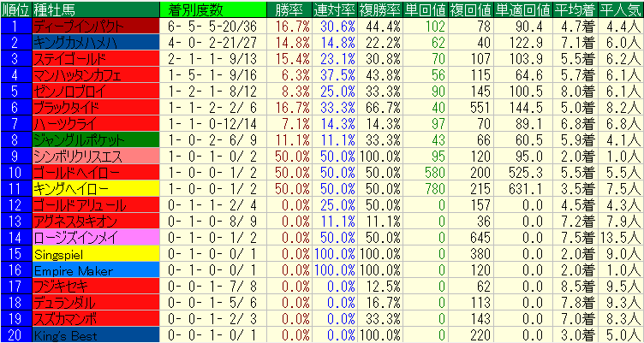Screen dimensions: 644x343
Task: Click 単回値 value 580
Action: pos(434,172)
